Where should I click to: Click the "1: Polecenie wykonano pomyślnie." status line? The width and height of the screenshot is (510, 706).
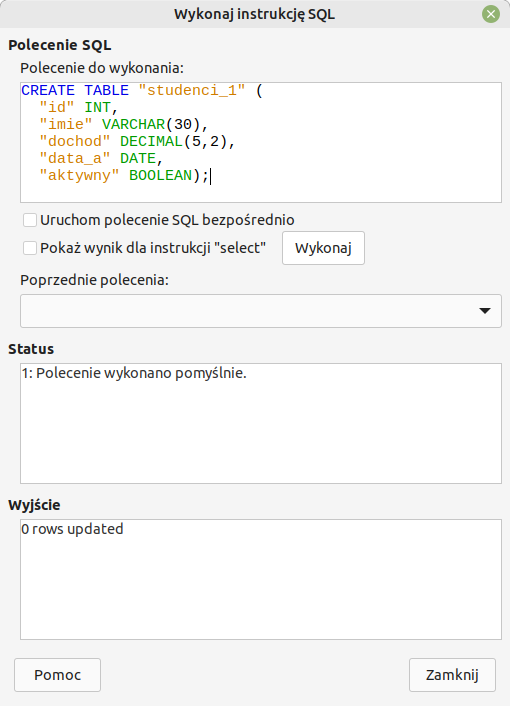(134, 373)
